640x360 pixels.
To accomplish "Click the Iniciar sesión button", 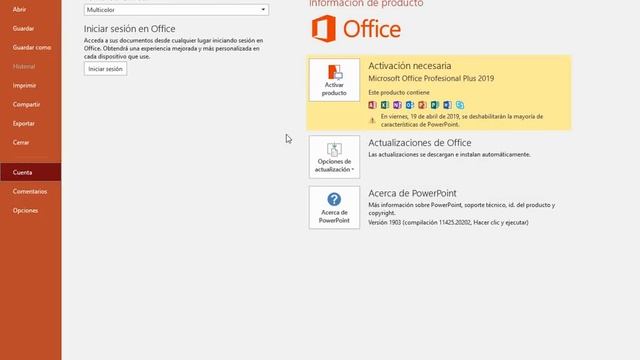I will 105,69.
